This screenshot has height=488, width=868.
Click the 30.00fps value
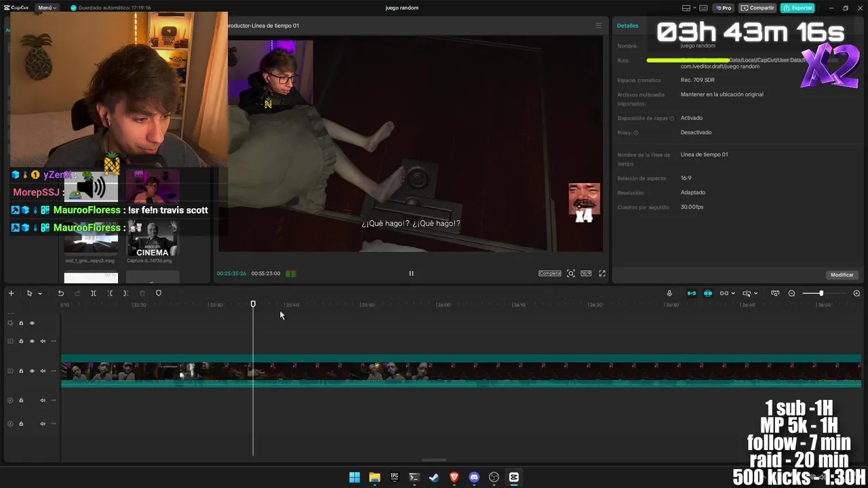tap(692, 207)
